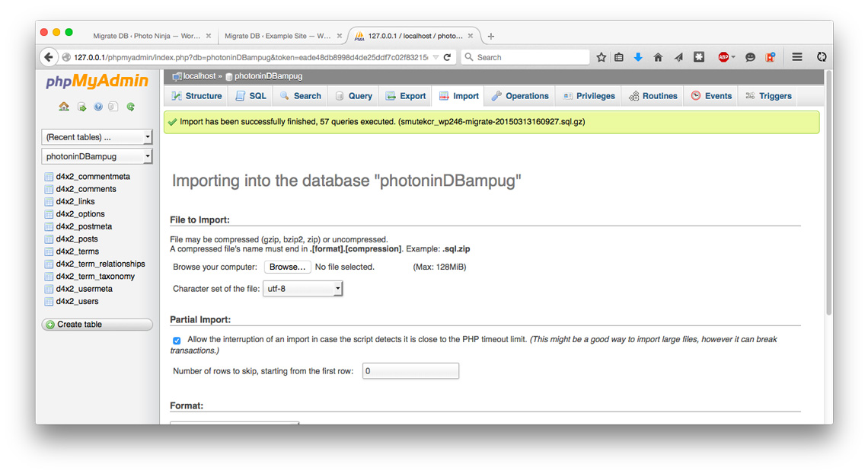Switch to the SQL tab

click(x=251, y=96)
